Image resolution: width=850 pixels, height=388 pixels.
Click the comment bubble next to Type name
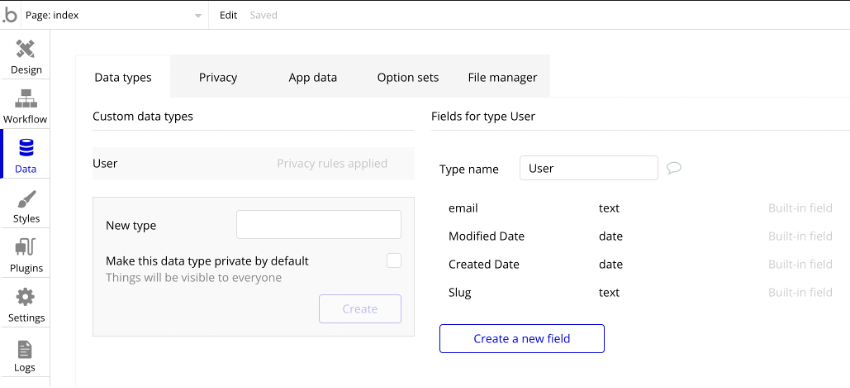(674, 168)
